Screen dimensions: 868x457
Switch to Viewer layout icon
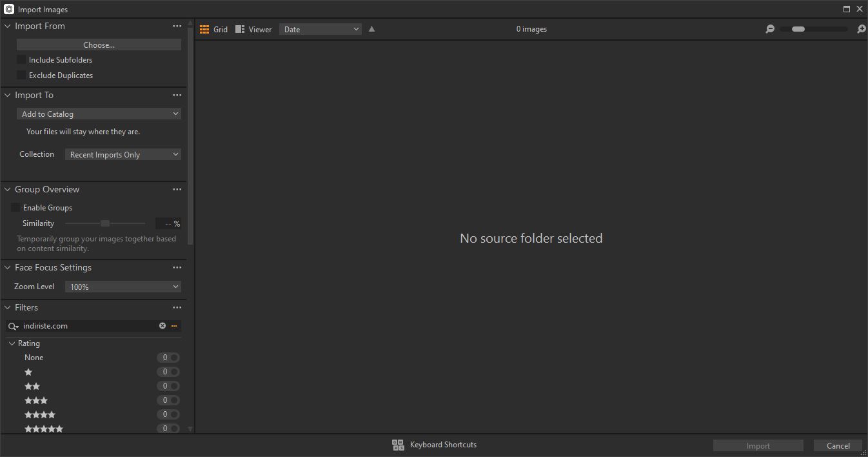point(240,29)
